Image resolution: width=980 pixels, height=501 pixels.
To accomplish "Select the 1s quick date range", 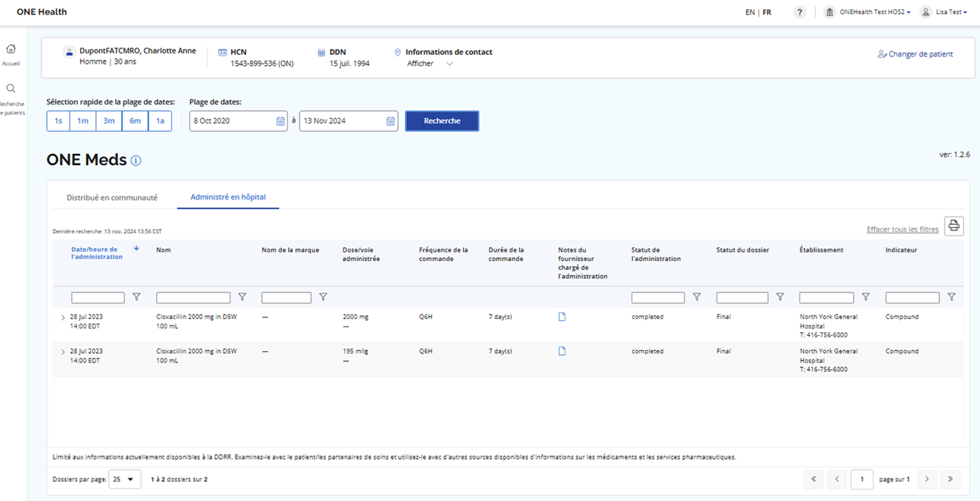I will tap(59, 121).
